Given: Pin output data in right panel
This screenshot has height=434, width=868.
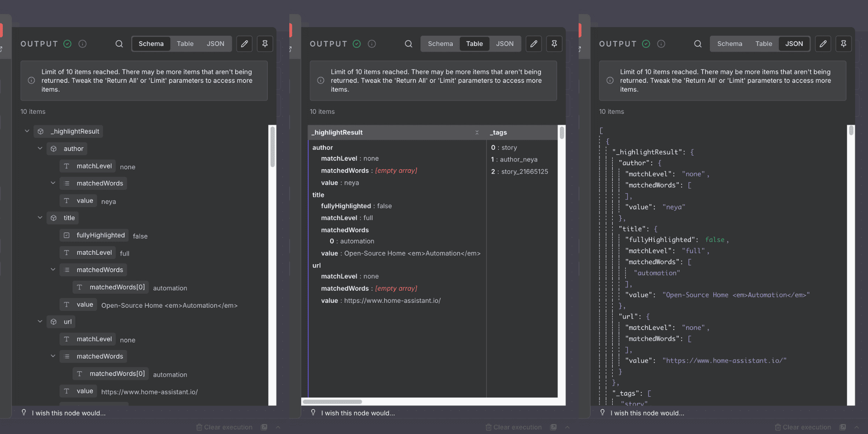Looking at the screenshot, I should tap(844, 44).
